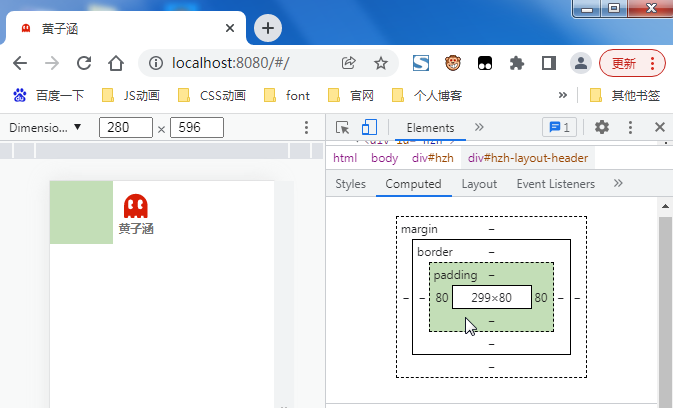Open device toolbar more options menu
Image resolution: width=673 pixels, height=408 pixels.
[x=306, y=127]
